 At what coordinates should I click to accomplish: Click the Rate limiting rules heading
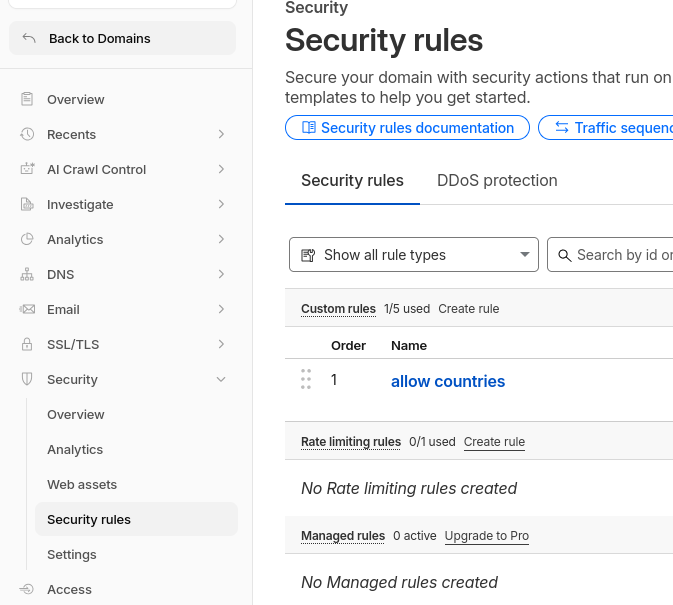click(351, 442)
